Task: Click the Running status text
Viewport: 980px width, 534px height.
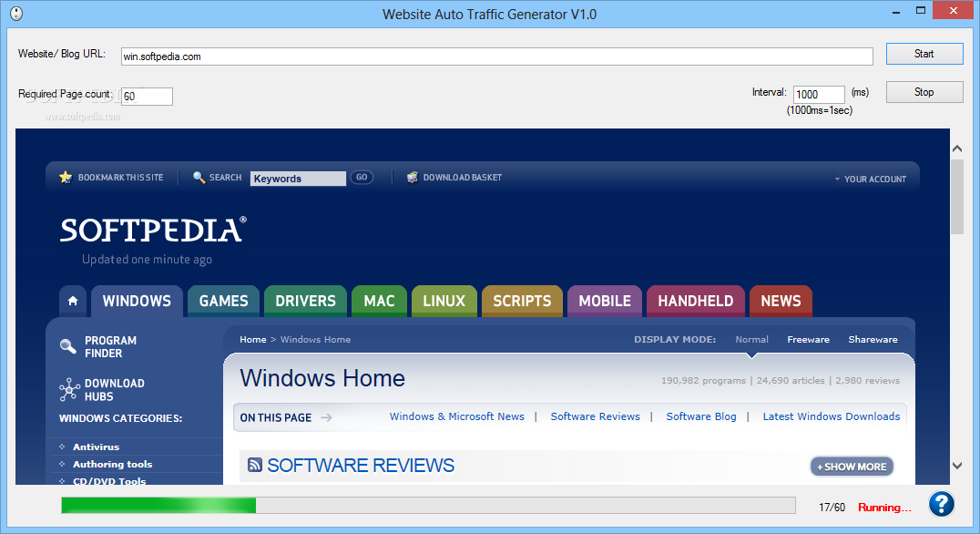Action: (884, 507)
